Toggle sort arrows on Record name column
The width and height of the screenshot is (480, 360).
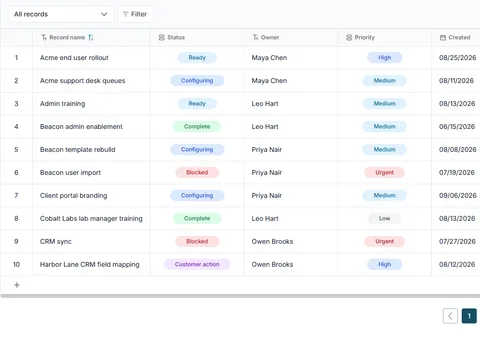(x=91, y=37)
